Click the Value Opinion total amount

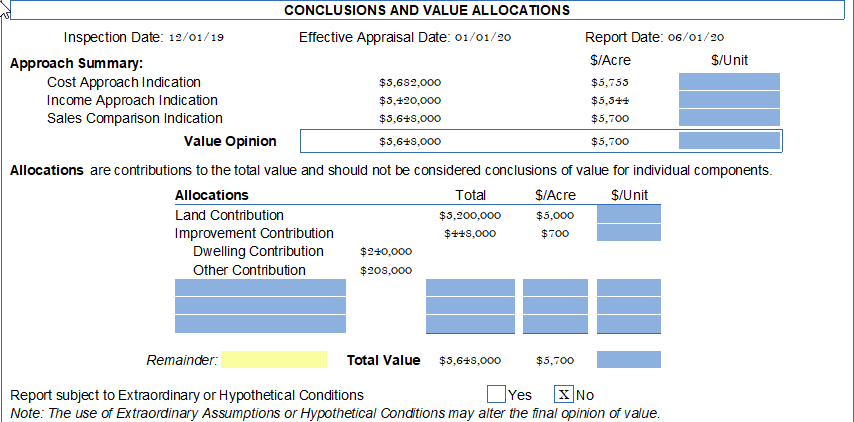point(410,142)
